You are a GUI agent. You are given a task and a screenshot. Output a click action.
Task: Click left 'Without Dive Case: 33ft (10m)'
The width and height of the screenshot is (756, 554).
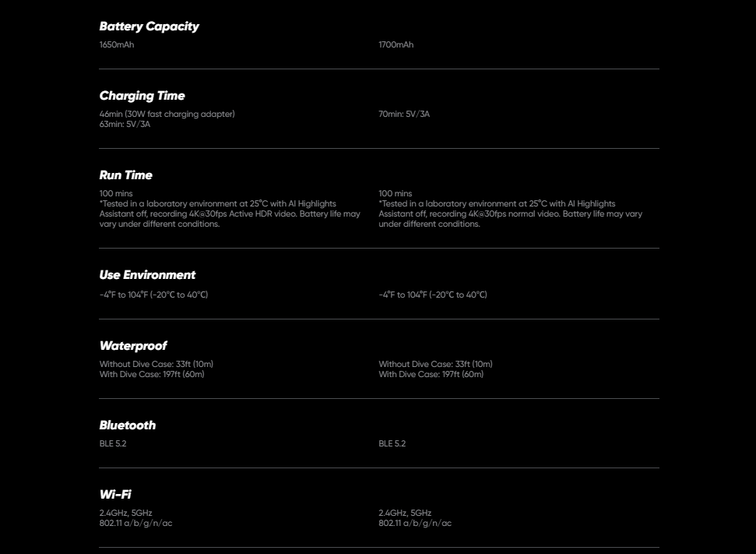156,365
